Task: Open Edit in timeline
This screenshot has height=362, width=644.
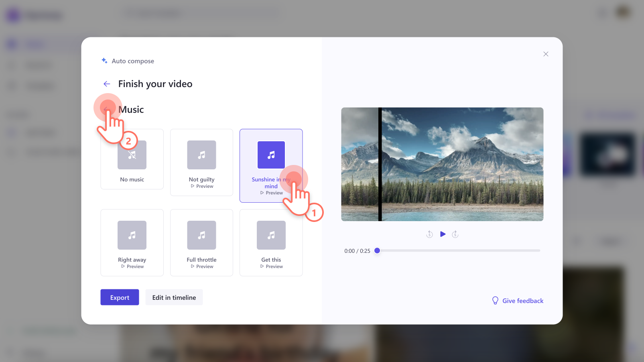Action: (174, 297)
